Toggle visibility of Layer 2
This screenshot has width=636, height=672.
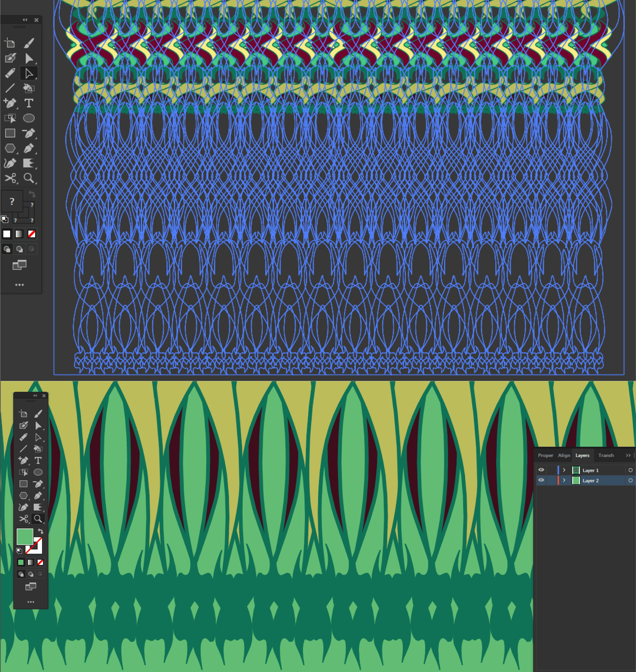541,480
